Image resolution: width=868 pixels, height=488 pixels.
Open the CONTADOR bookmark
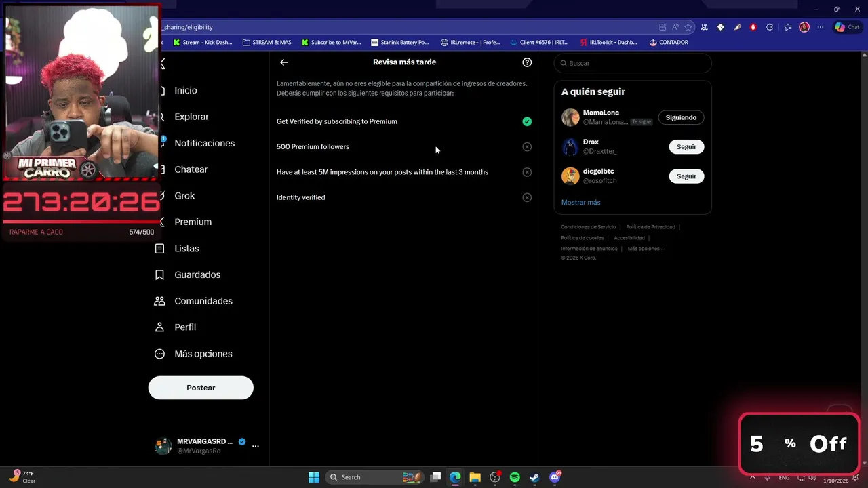(x=669, y=42)
